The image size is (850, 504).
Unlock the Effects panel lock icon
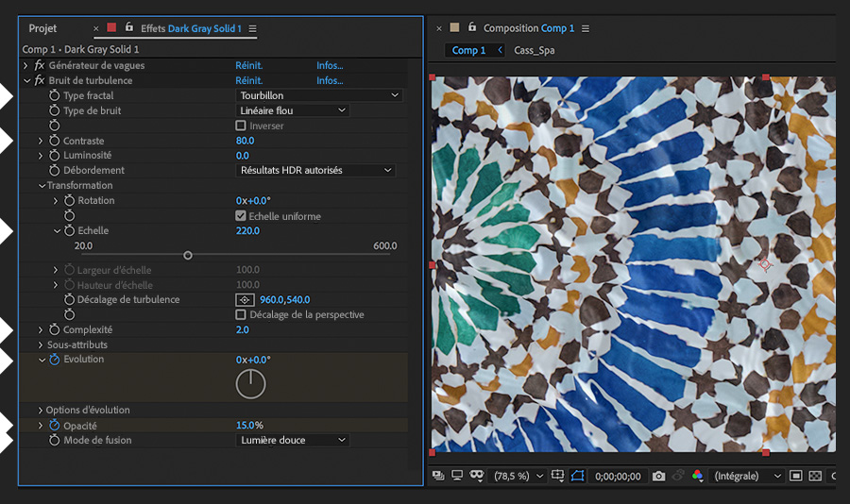[x=129, y=28]
